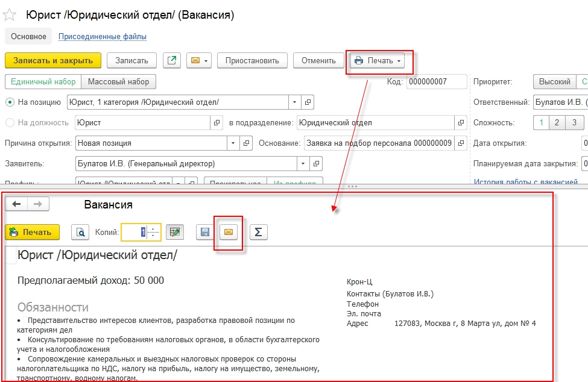Add vacancy to favorites with star icon

pos(10,15)
